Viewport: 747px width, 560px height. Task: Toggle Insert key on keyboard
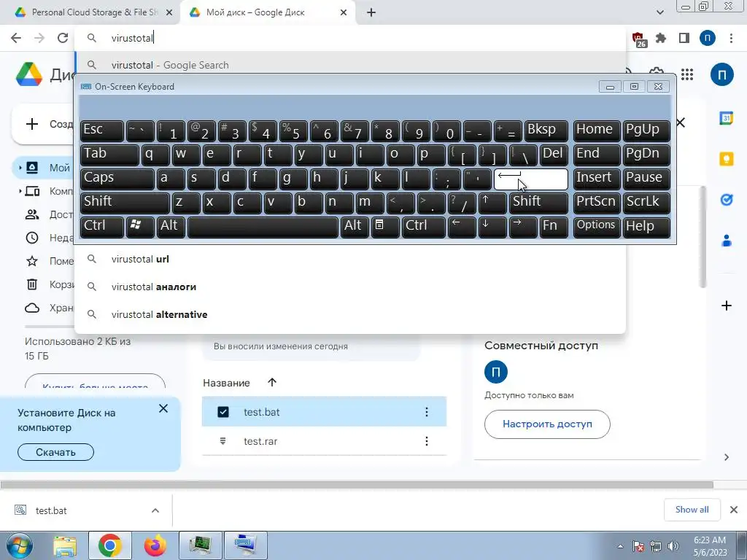tap(597, 179)
